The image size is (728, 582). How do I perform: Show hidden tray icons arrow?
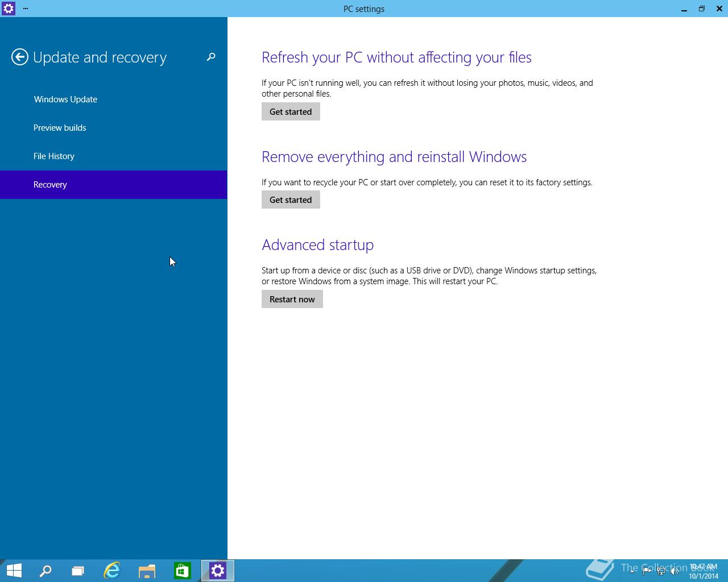point(632,571)
